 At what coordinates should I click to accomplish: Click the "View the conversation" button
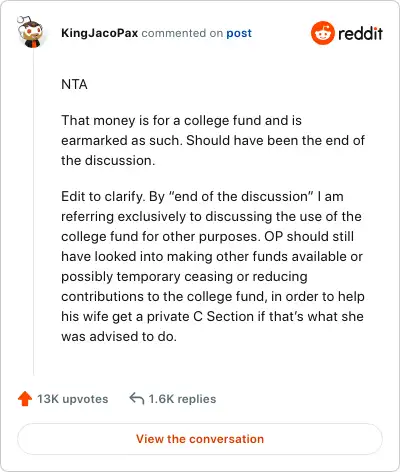200,439
